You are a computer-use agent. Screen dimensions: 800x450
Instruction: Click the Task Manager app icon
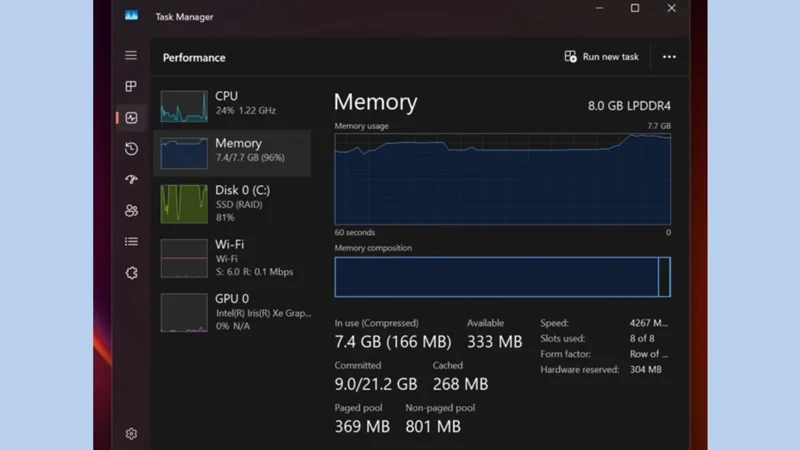[131, 16]
